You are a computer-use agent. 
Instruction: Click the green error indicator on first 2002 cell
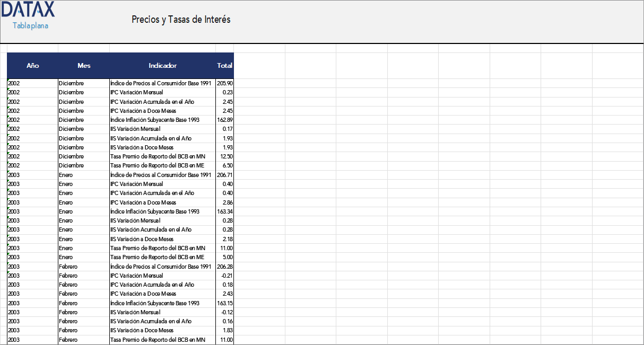point(7,81)
